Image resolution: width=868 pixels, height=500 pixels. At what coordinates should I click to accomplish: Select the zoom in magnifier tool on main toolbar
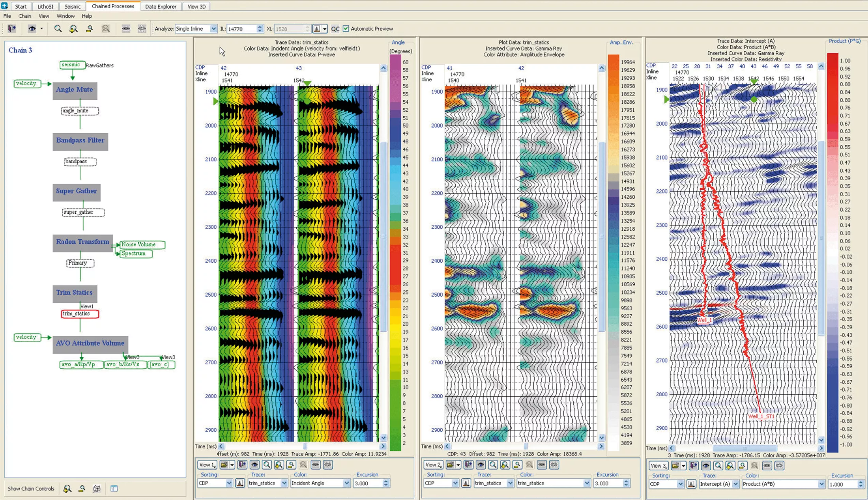[73, 28]
